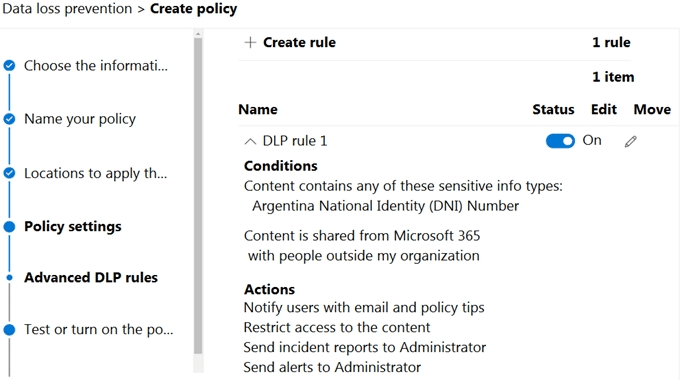Go to Choose the information step
684x380 pixels.
[96, 65]
